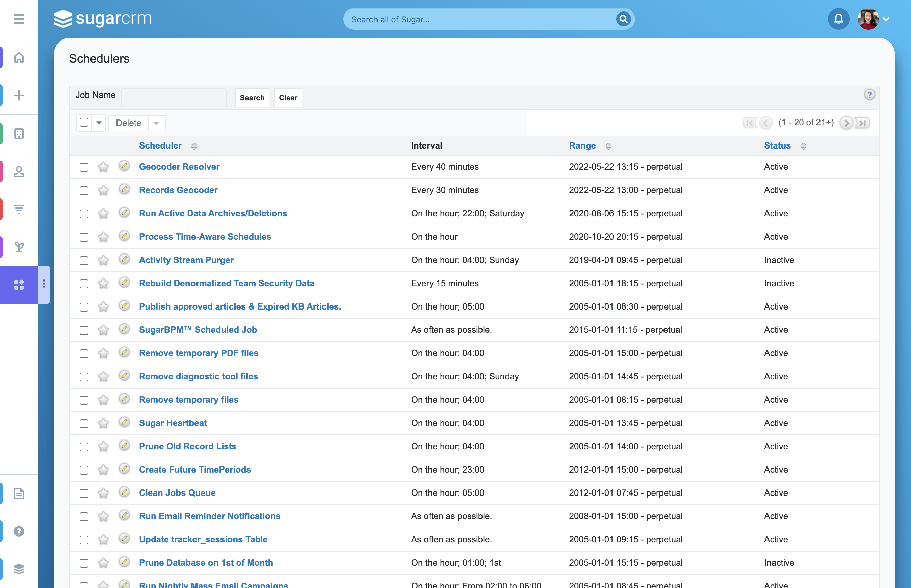Select SugarBPM Scheduled Job checkbox
The image size is (911, 588).
coord(84,330)
